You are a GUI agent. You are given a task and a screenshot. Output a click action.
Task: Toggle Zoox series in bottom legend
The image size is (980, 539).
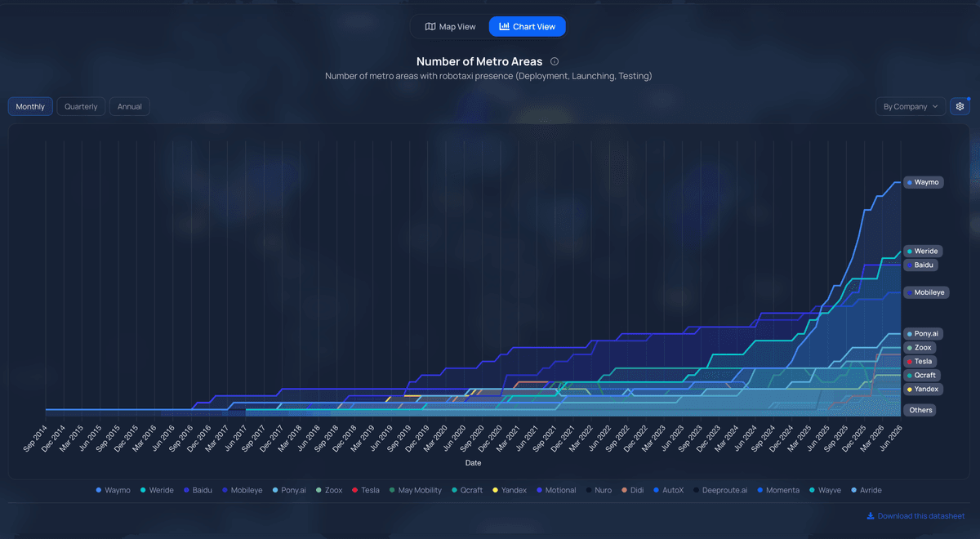pyautogui.click(x=329, y=490)
